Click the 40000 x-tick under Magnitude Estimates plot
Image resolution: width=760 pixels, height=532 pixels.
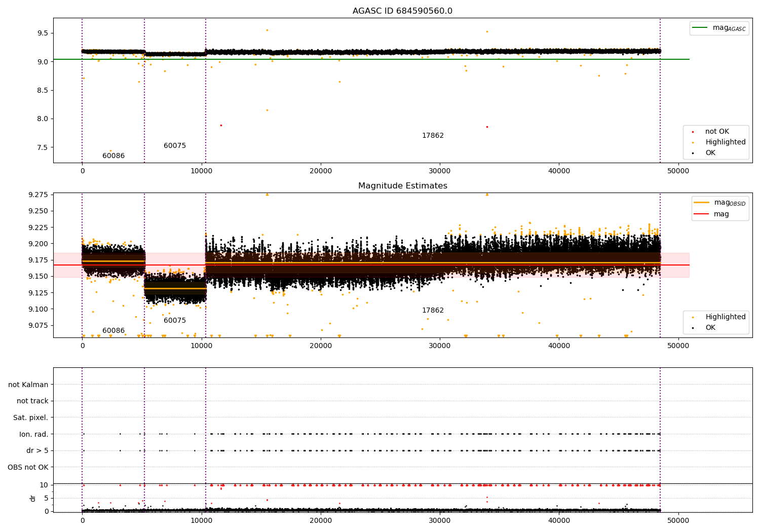click(559, 346)
